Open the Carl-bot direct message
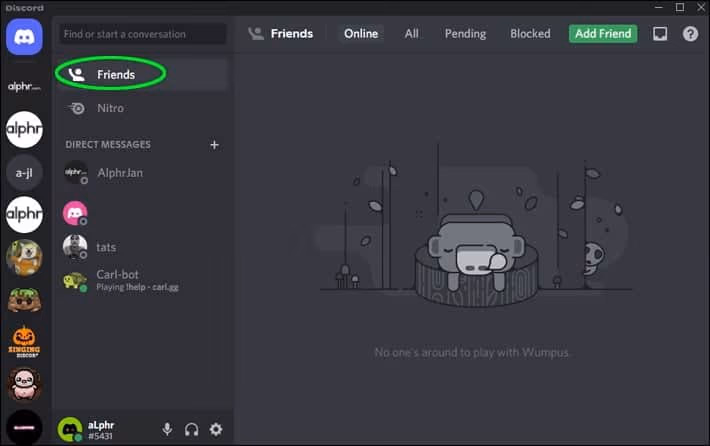Image resolution: width=710 pixels, height=446 pixels. click(x=142, y=281)
